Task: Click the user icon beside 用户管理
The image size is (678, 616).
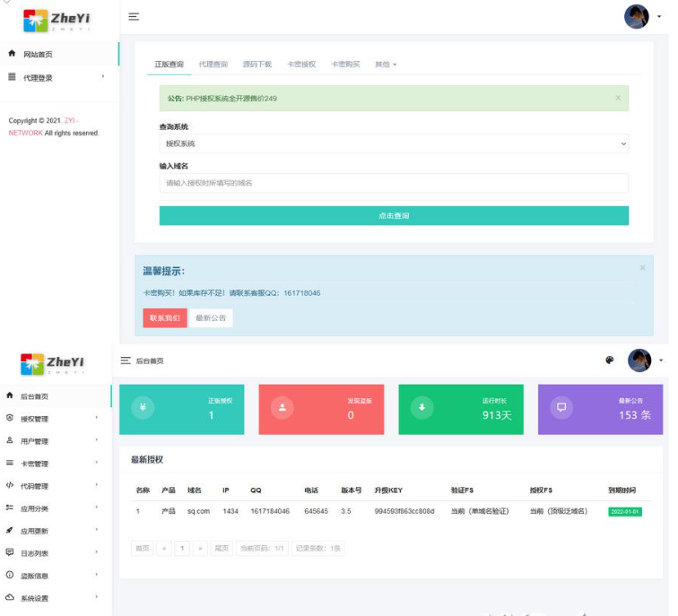Action: coord(10,440)
